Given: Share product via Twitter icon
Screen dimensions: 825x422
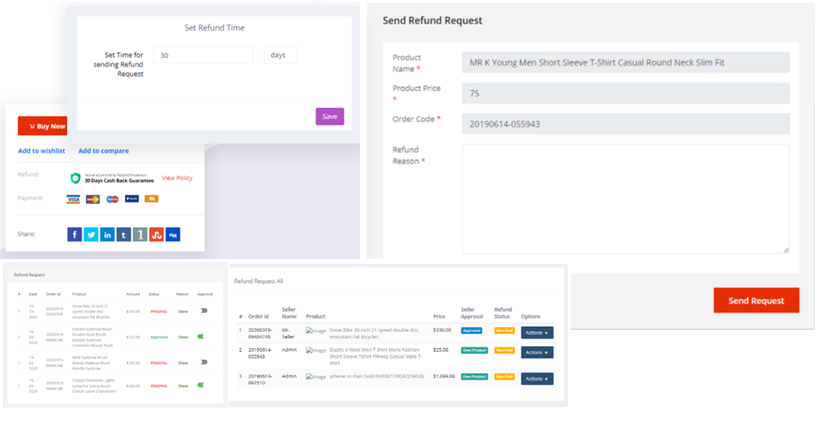Looking at the screenshot, I should [x=91, y=234].
